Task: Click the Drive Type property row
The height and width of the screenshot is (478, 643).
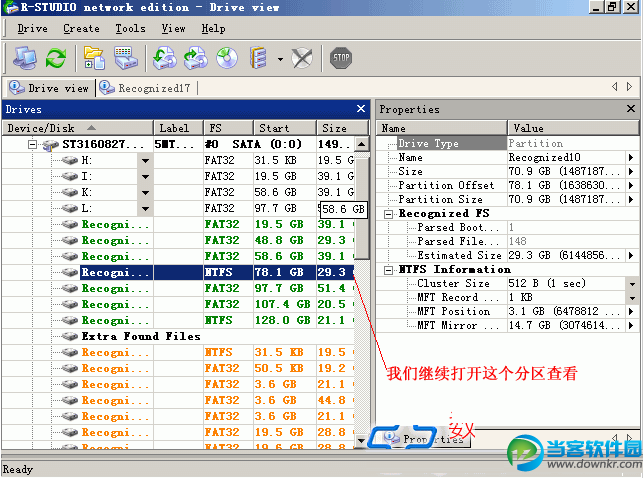Action: (507, 143)
